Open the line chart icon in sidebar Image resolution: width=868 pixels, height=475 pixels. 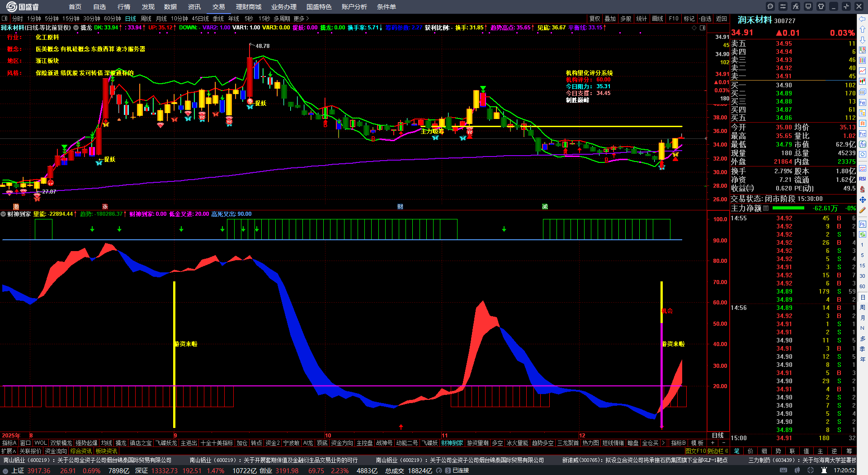point(863,71)
